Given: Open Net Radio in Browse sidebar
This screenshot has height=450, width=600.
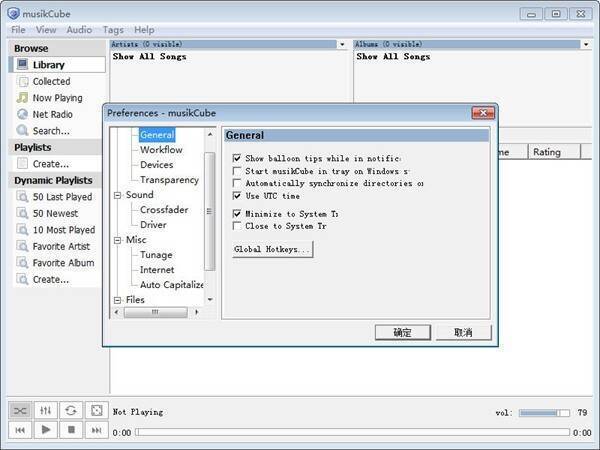Looking at the screenshot, I should pyautogui.click(x=50, y=114).
